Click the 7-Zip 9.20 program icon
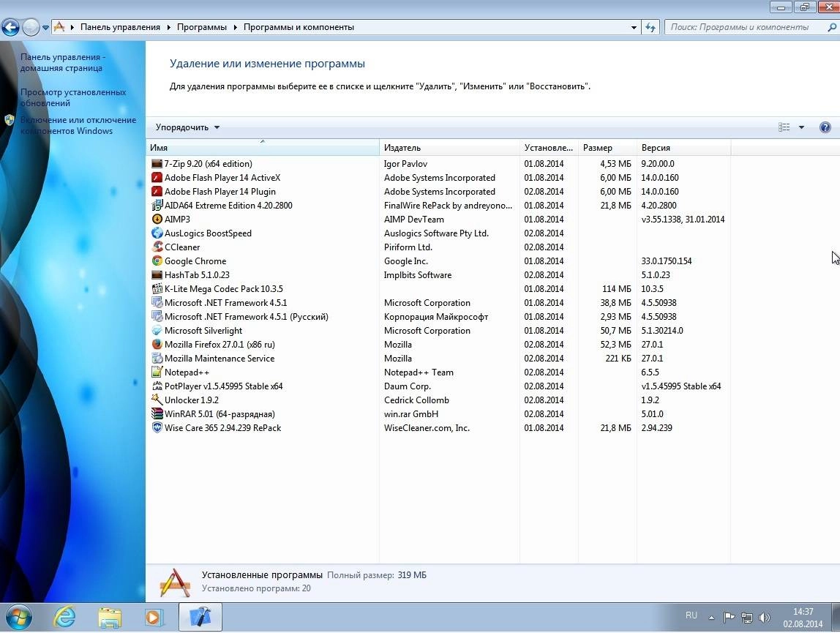Screen dimensions: 840x633 pyautogui.click(x=157, y=163)
